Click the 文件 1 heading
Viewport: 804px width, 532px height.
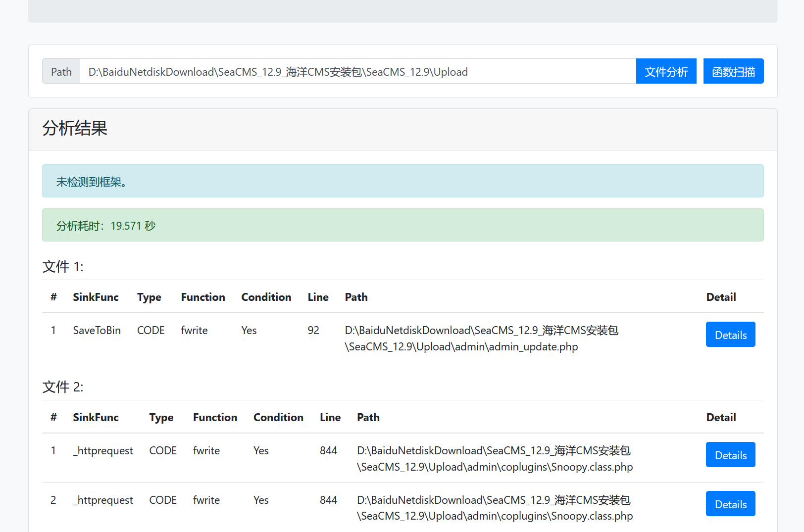click(x=63, y=267)
